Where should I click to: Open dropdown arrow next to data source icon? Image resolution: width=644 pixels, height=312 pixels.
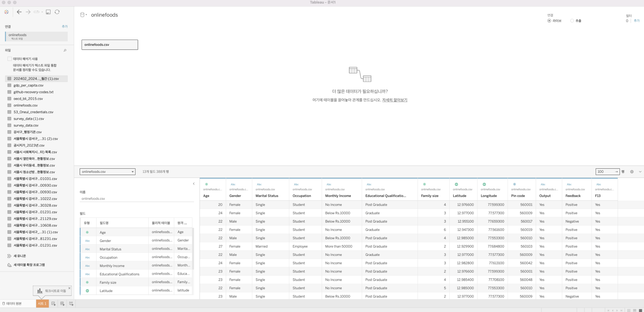(86, 15)
